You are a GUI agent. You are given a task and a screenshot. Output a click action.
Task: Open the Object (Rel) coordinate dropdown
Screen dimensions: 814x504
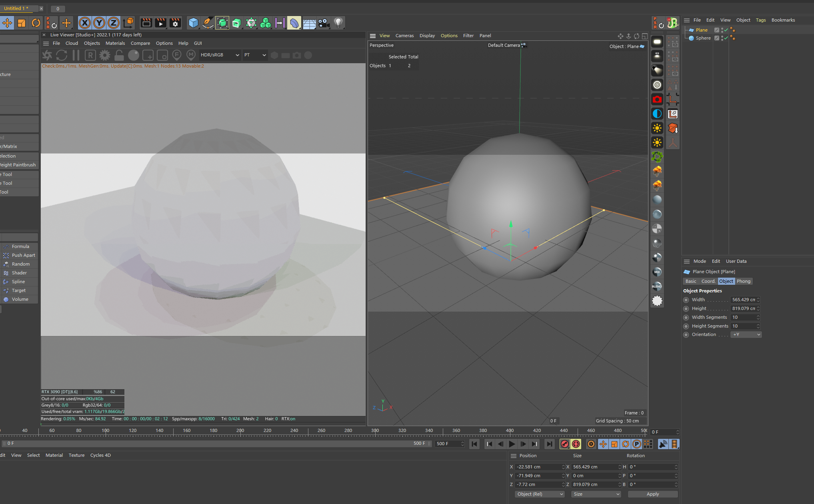tap(540, 494)
